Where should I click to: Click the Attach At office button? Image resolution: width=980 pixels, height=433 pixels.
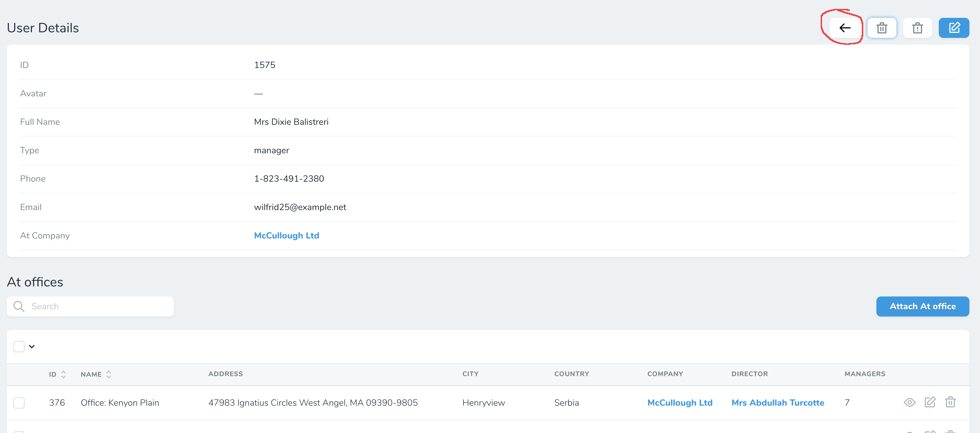click(x=923, y=306)
